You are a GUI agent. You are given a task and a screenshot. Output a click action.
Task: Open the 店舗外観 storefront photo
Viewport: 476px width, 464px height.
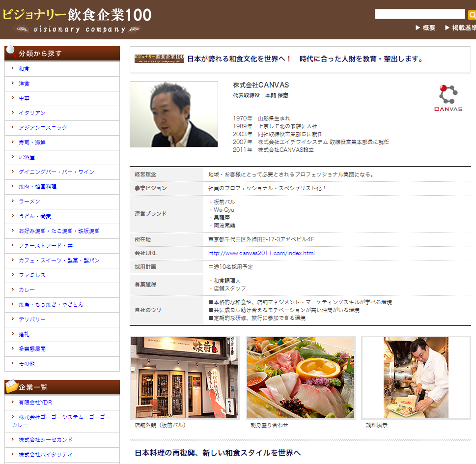point(185,378)
